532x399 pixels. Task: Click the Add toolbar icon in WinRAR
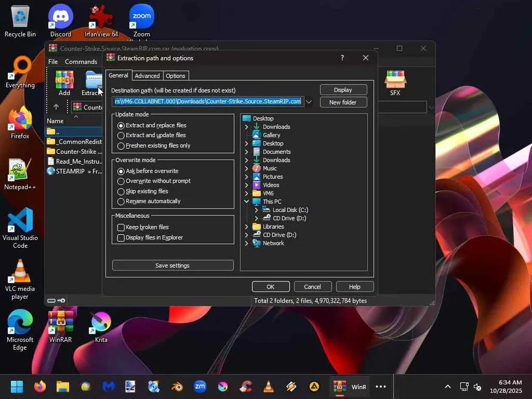point(64,83)
